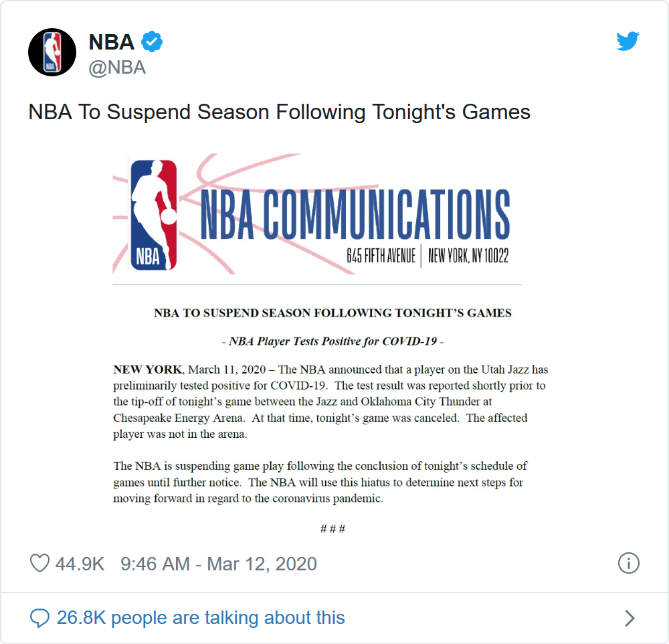This screenshot has width=669, height=644.
Task: Click the info circle icon
Action: tap(629, 564)
